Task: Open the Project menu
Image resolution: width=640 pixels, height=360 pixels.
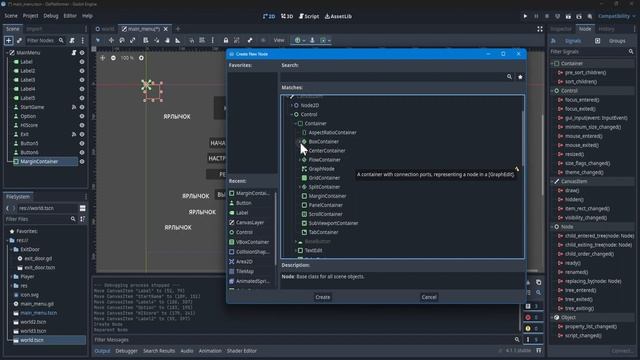Action: point(30,16)
